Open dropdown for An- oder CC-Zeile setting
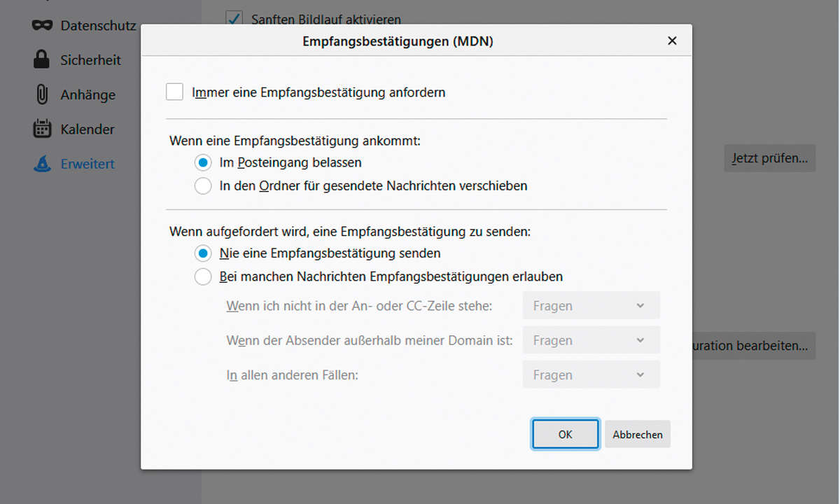 591,306
